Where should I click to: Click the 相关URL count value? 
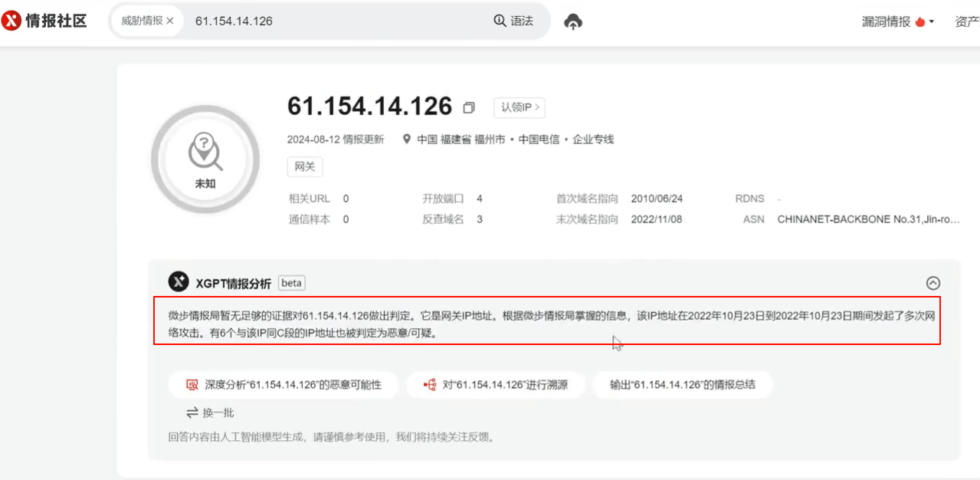346,199
